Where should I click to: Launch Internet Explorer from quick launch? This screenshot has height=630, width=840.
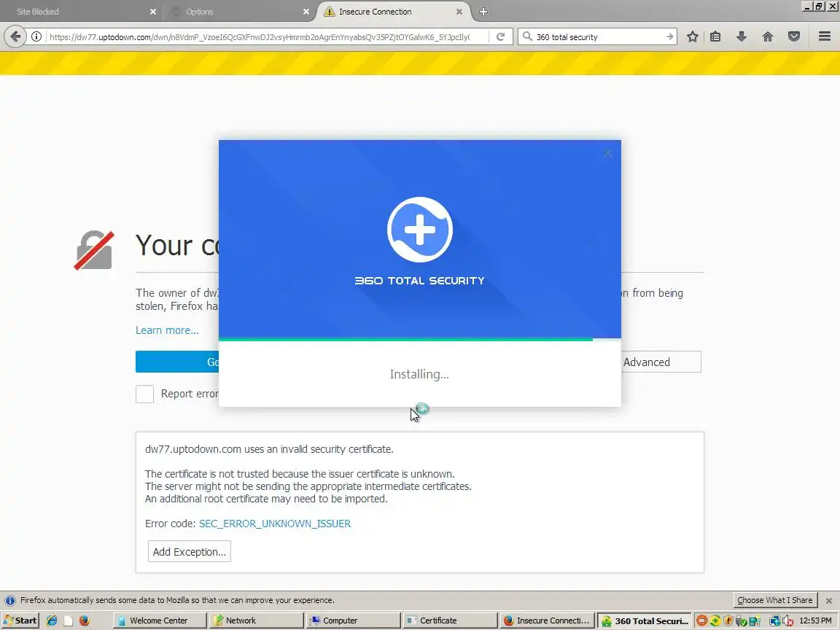tap(52, 621)
